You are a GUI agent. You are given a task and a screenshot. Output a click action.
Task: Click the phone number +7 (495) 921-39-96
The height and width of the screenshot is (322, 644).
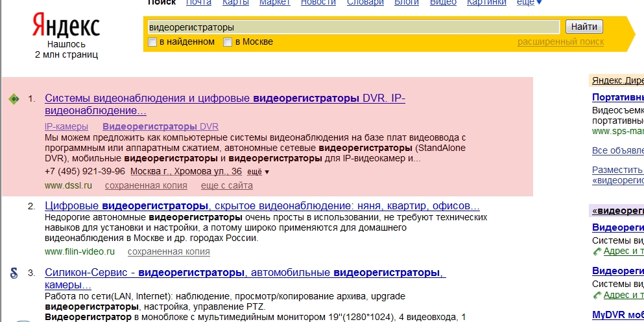click(85, 172)
